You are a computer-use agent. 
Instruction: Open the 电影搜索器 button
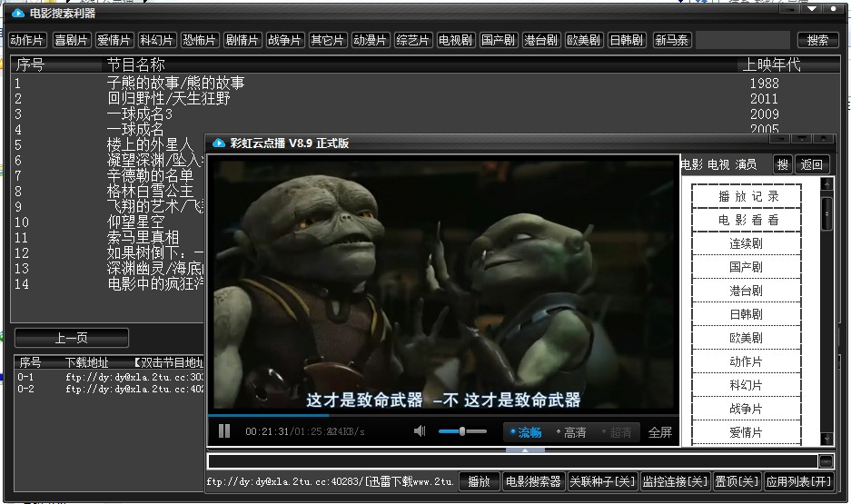pos(533,481)
